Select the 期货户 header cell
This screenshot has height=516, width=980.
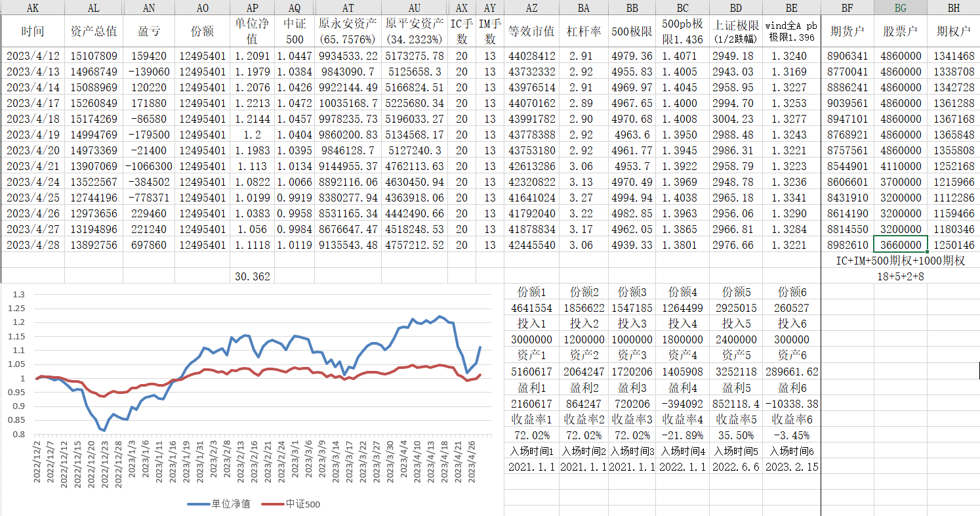point(847,32)
